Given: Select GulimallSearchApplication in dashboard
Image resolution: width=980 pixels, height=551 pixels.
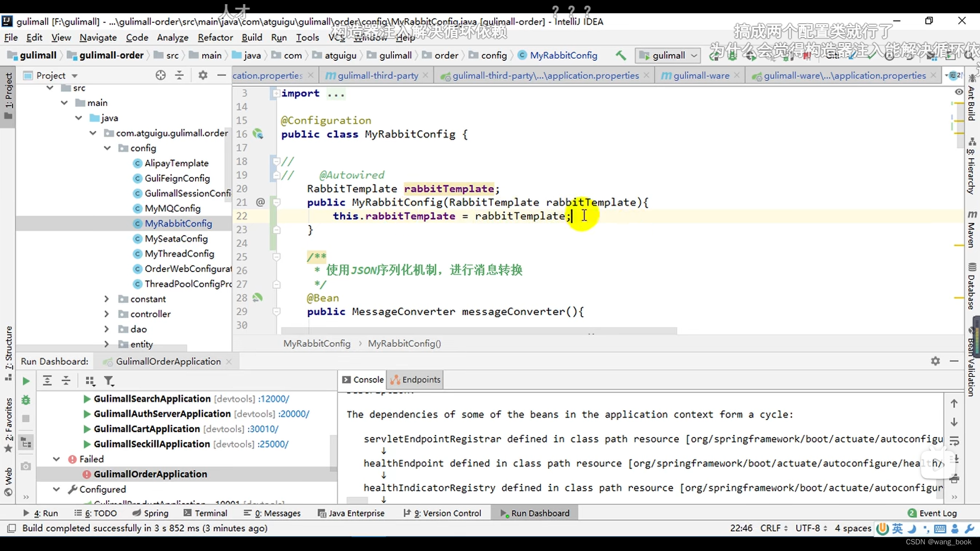Looking at the screenshot, I should (152, 399).
